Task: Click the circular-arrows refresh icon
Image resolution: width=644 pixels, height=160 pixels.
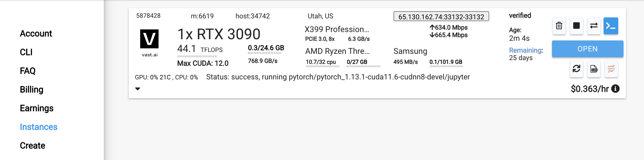Action: tap(576, 69)
